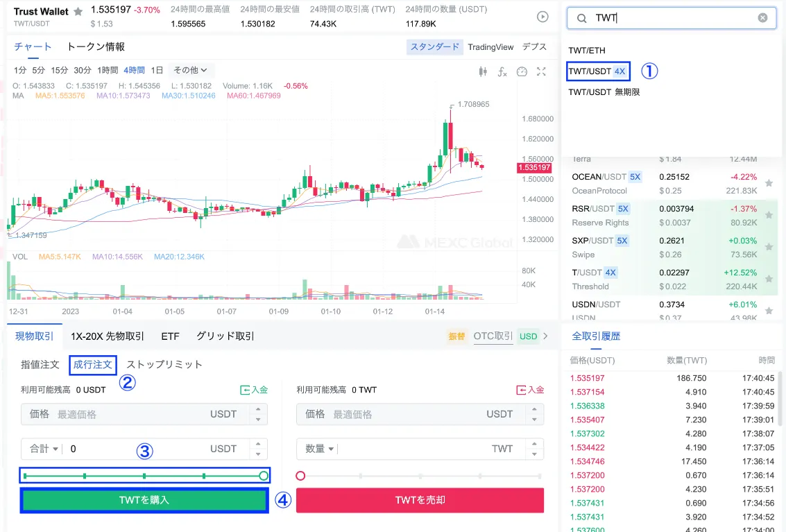The height and width of the screenshot is (532, 786).
Task: Star the OCEAN/USDT pair
Action: (x=769, y=184)
